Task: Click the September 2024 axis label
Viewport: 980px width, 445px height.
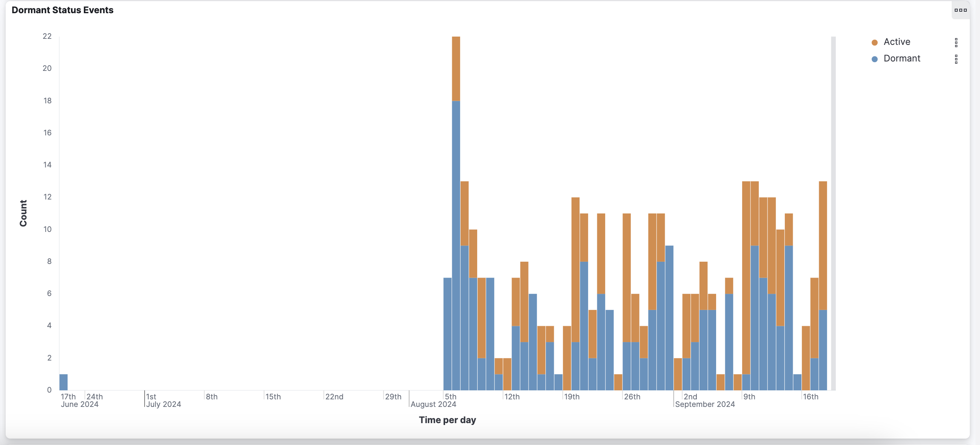Action: 704,404
